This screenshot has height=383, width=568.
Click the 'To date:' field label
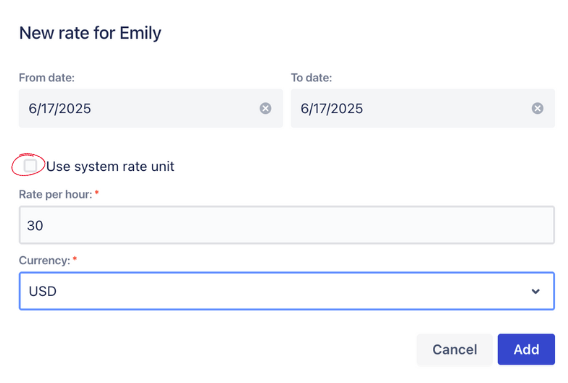tap(311, 78)
